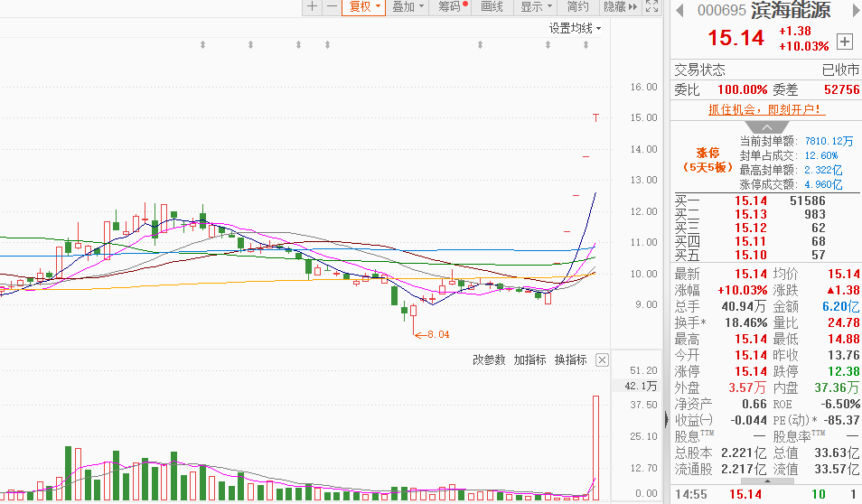Collapse order book with the up-arrow handle
Screen dimensions: 862x504
coord(765,126)
